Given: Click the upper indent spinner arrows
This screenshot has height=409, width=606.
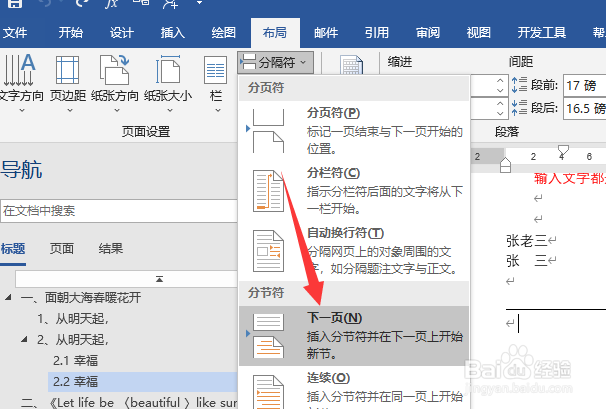Looking at the screenshot, I should (500, 85).
